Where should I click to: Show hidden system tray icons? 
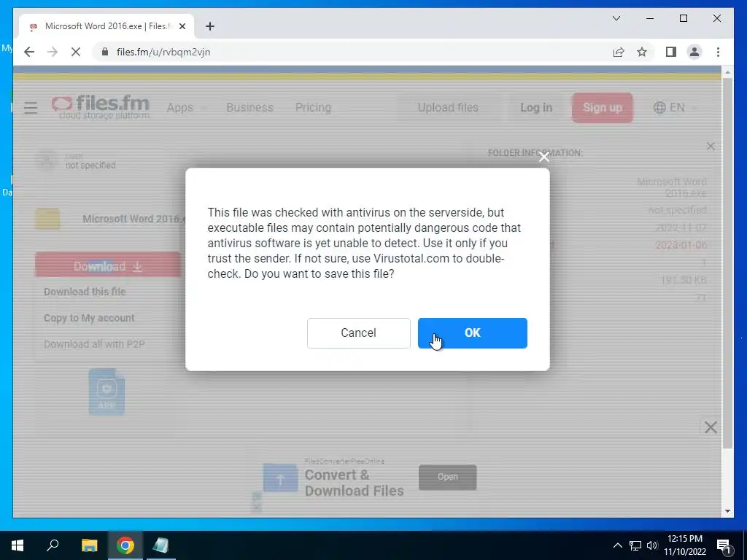[617, 545]
